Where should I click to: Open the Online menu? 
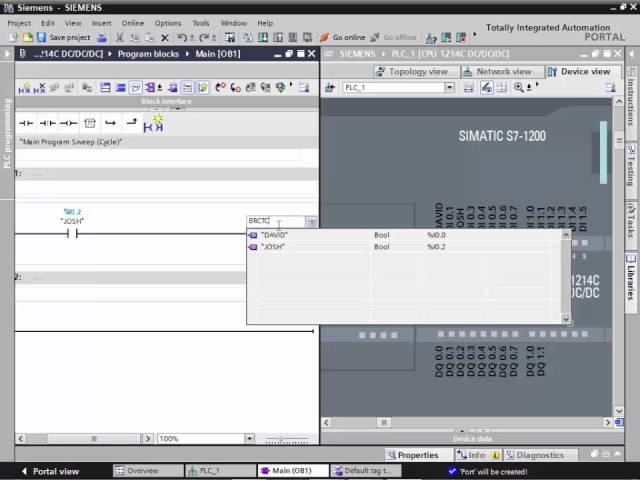coord(133,23)
